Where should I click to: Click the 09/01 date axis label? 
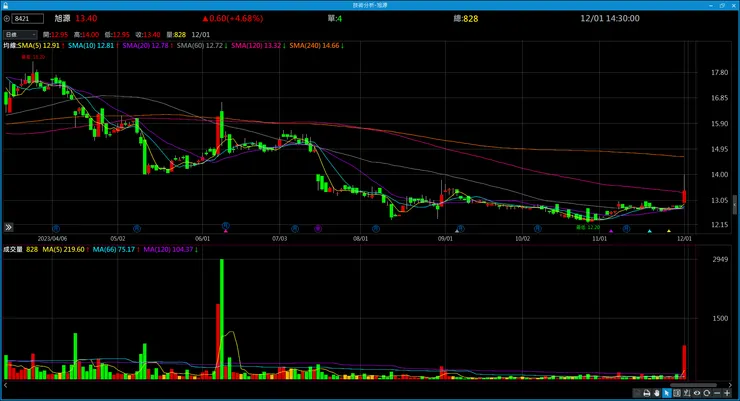tap(445, 239)
